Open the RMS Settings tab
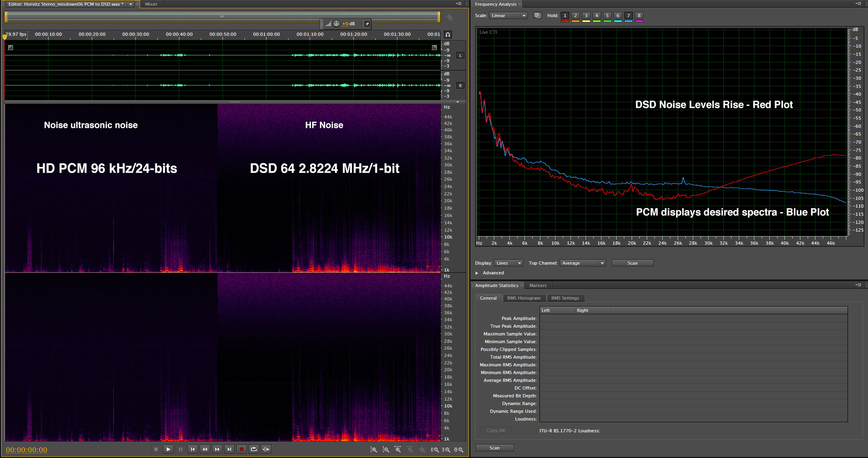The image size is (868, 458). [x=565, y=298]
